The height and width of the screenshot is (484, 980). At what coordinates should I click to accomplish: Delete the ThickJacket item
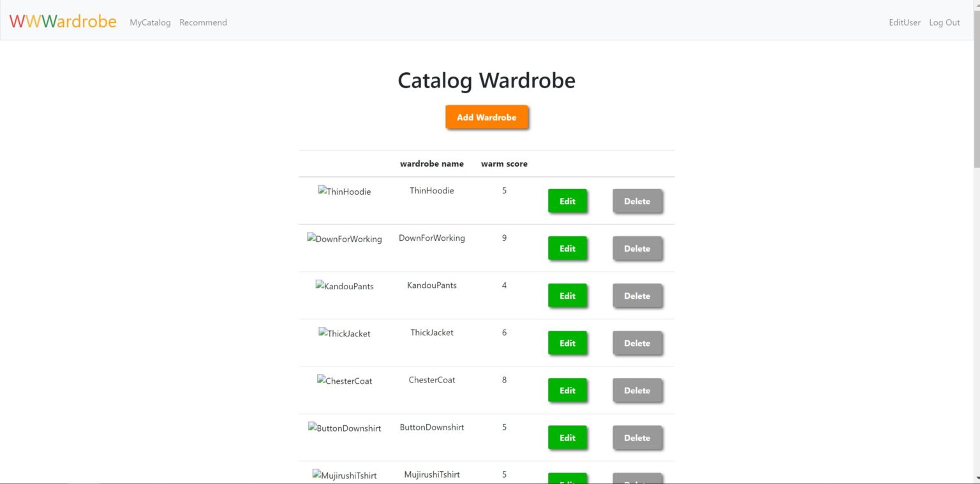click(637, 343)
